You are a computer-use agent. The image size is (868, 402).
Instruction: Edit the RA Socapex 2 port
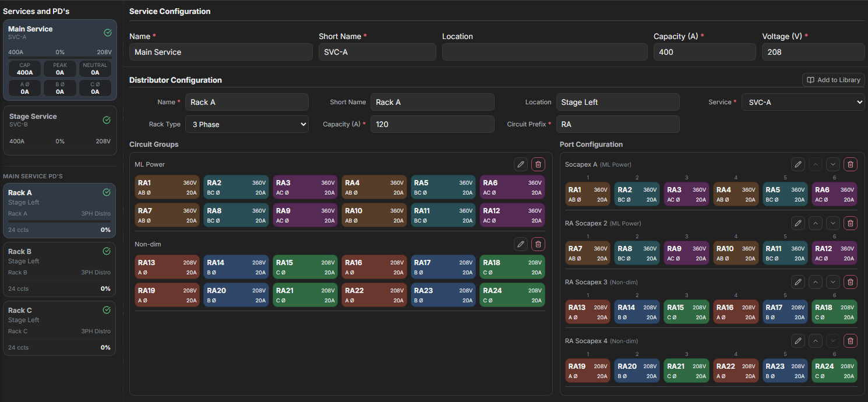click(798, 223)
